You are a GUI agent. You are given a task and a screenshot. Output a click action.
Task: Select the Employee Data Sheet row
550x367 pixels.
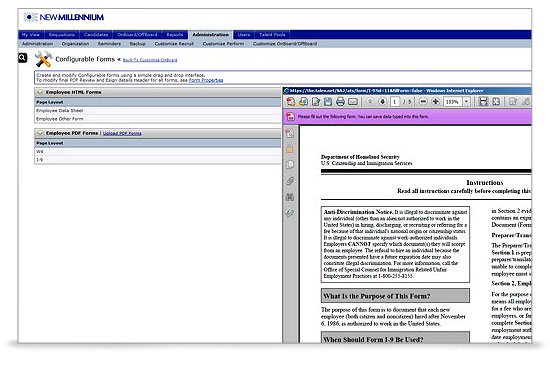pos(158,111)
